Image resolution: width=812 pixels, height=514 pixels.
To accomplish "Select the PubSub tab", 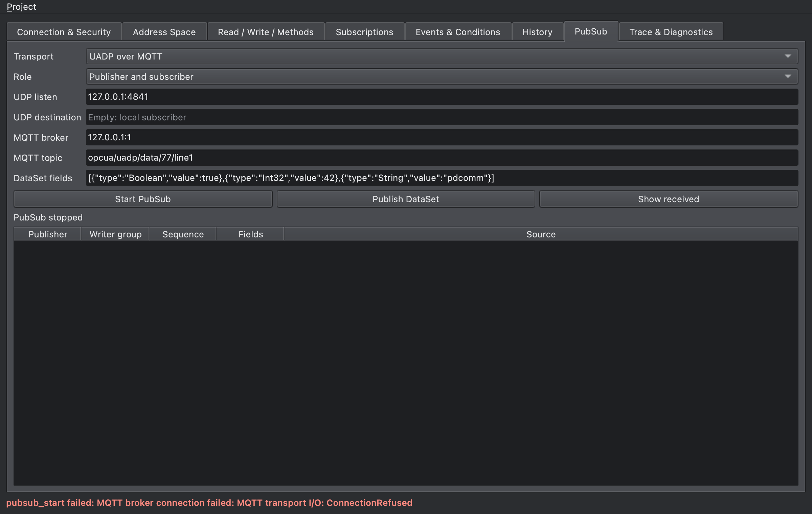I will (591, 31).
